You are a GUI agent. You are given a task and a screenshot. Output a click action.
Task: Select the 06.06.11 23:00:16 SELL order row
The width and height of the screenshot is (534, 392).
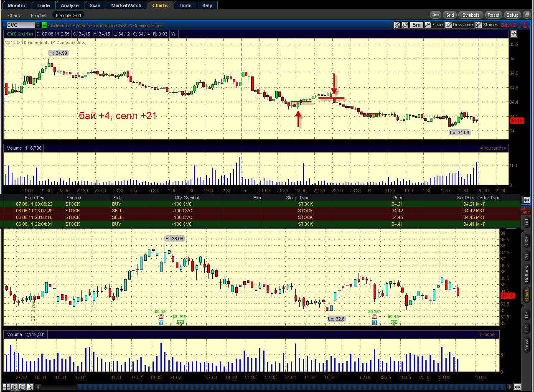(259, 217)
